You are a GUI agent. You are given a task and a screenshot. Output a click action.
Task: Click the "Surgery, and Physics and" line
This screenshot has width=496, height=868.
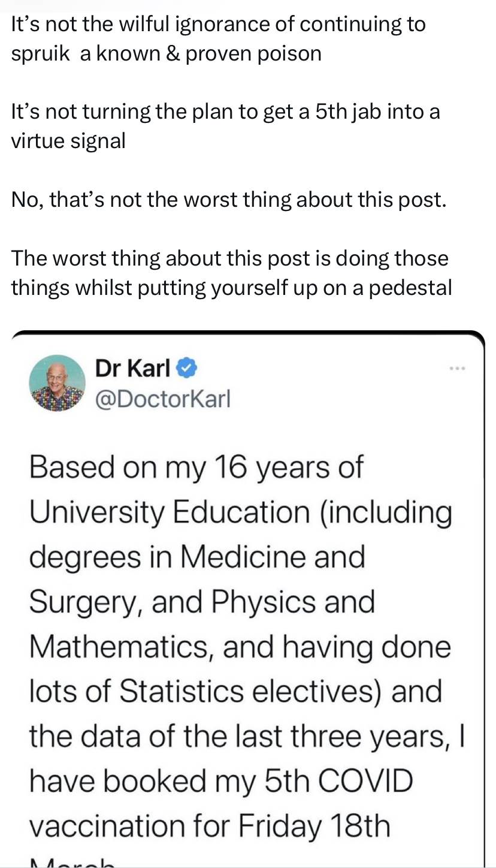pyautogui.click(x=202, y=601)
